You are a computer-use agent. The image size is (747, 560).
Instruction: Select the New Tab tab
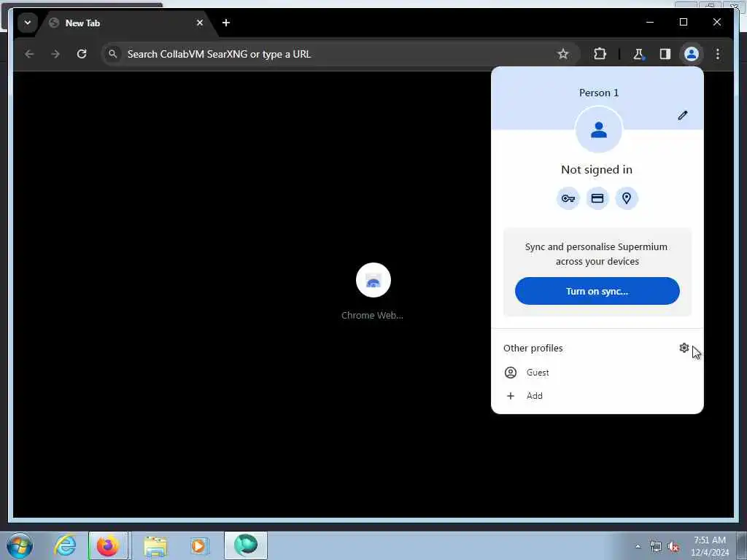click(x=126, y=23)
